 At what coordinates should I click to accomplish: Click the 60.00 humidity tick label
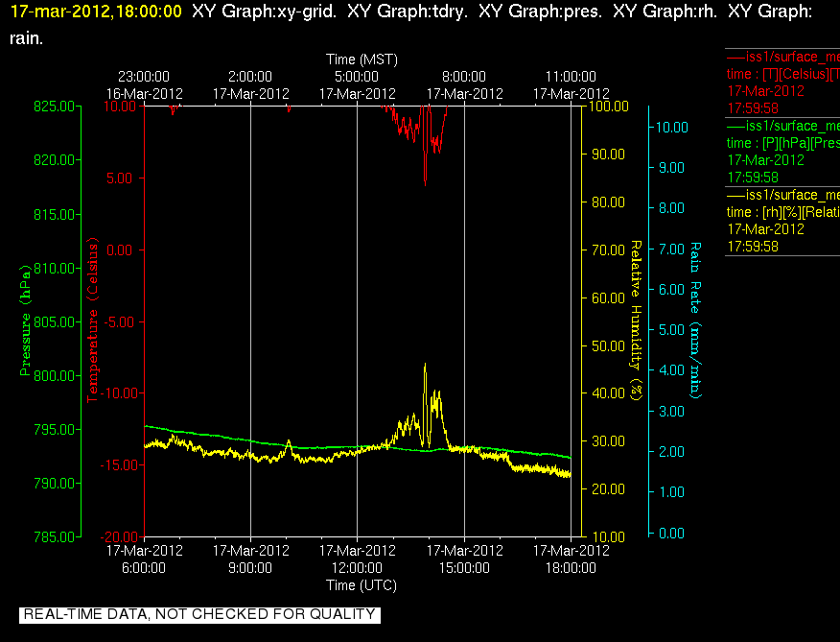609,297
